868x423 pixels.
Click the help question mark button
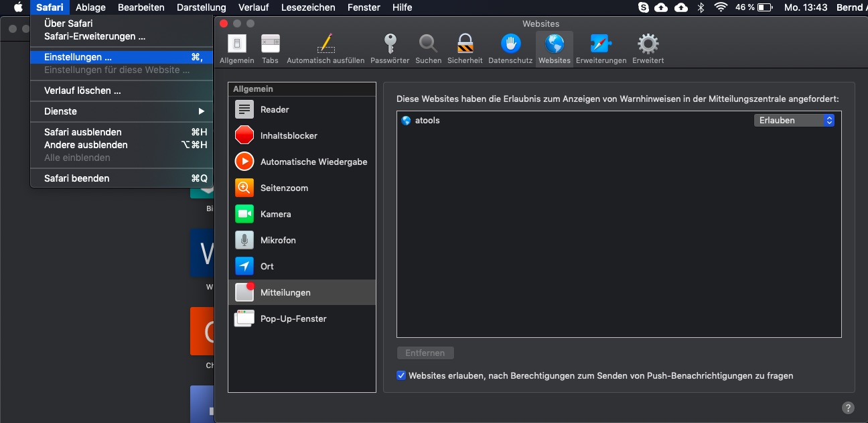click(848, 408)
